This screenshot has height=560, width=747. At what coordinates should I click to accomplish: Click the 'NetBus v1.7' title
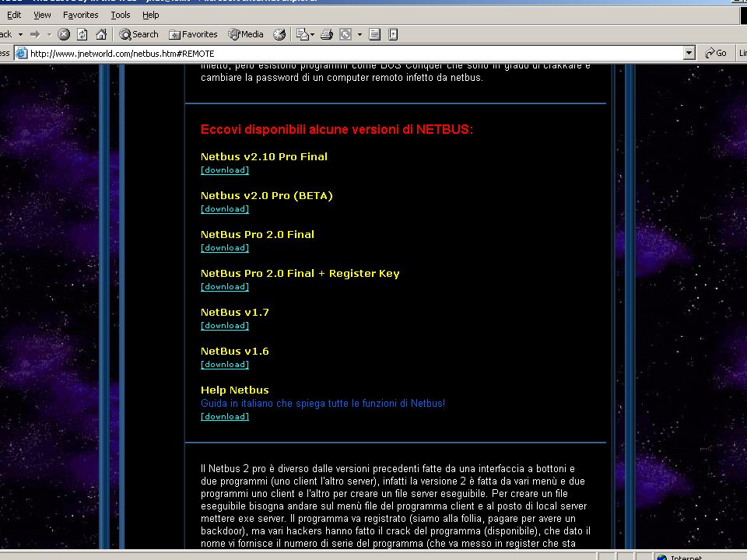235,313
